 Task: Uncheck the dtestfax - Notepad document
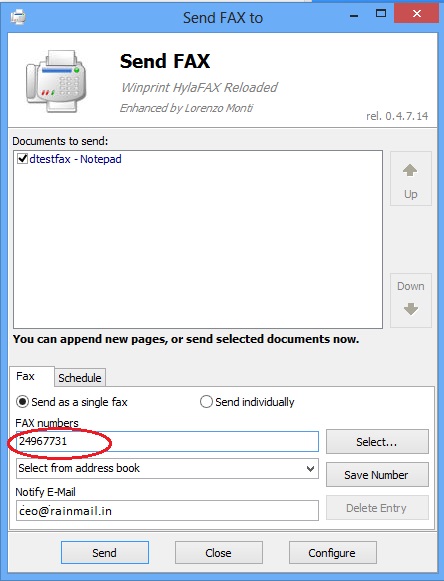pos(23,159)
